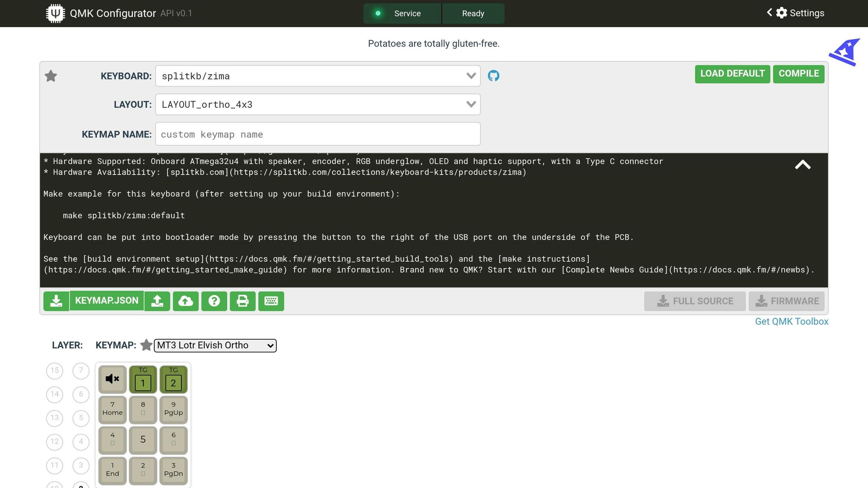
Task: Click the cloud upload from URL icon
Action: pyautogui.click(x=186, y=301)
